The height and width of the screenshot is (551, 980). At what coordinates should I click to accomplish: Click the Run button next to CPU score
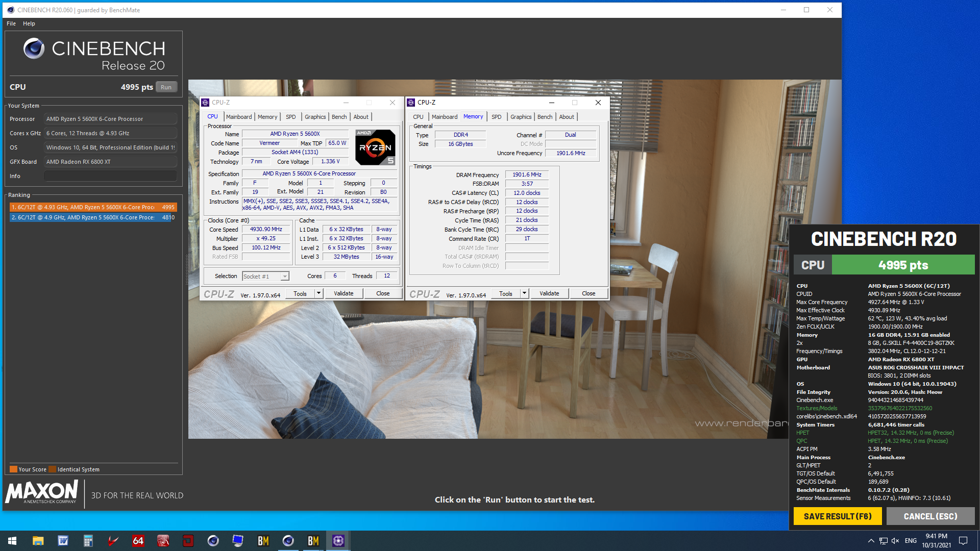pyautogui.click(x=166, y=87)
